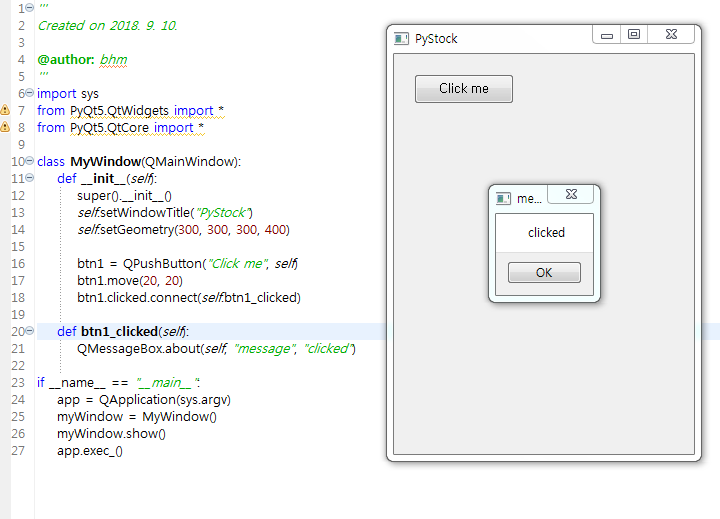Close the message dialog
The width and height of the screenshot is (720, 519).
pos(571,194)
